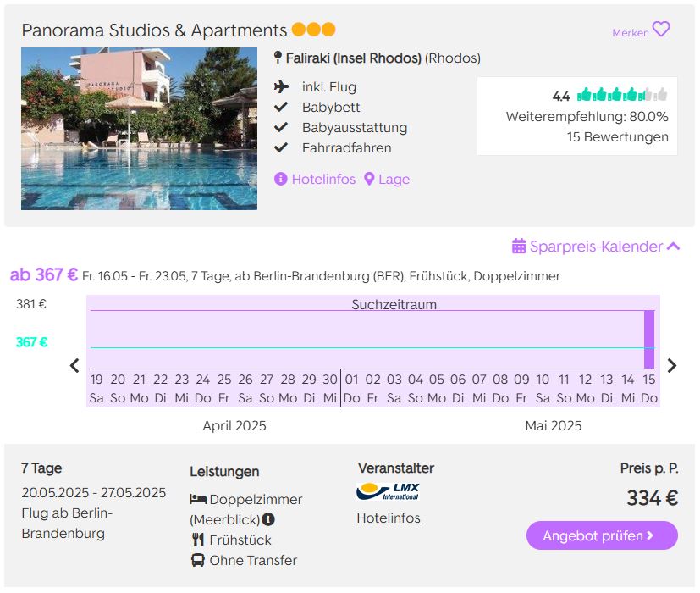Image resolution: width=700 pixels, height=593 pixels.
Task: Click the location pin before Faliraki
Action: [x=278, y=58]
